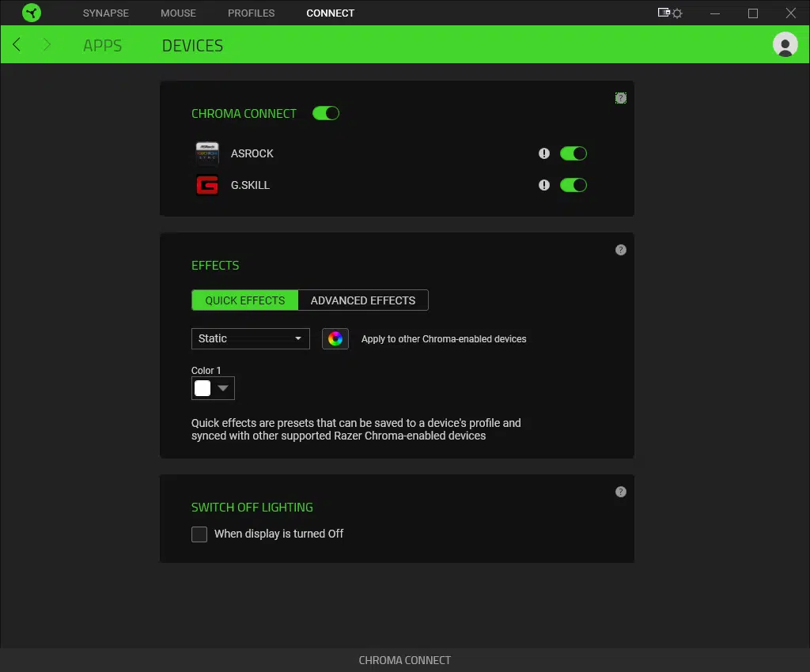Open help for Switch Off Lighting section
This screenshot has height=672, width=810.
pos(620,492)
